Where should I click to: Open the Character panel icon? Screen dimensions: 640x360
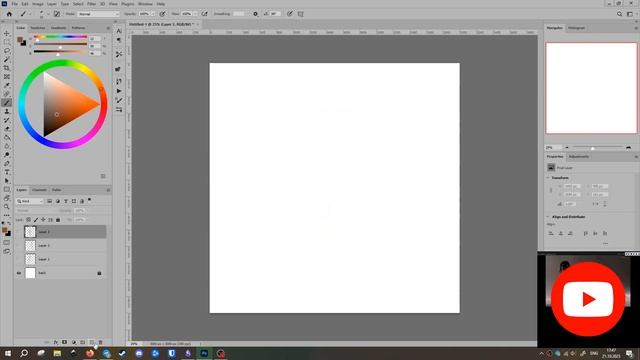pos(119,31)
